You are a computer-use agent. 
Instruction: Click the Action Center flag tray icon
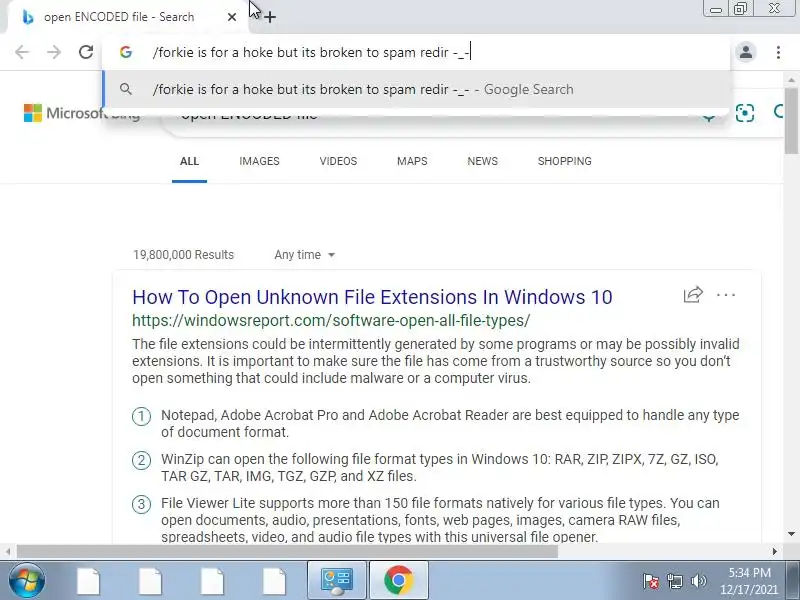651,581
